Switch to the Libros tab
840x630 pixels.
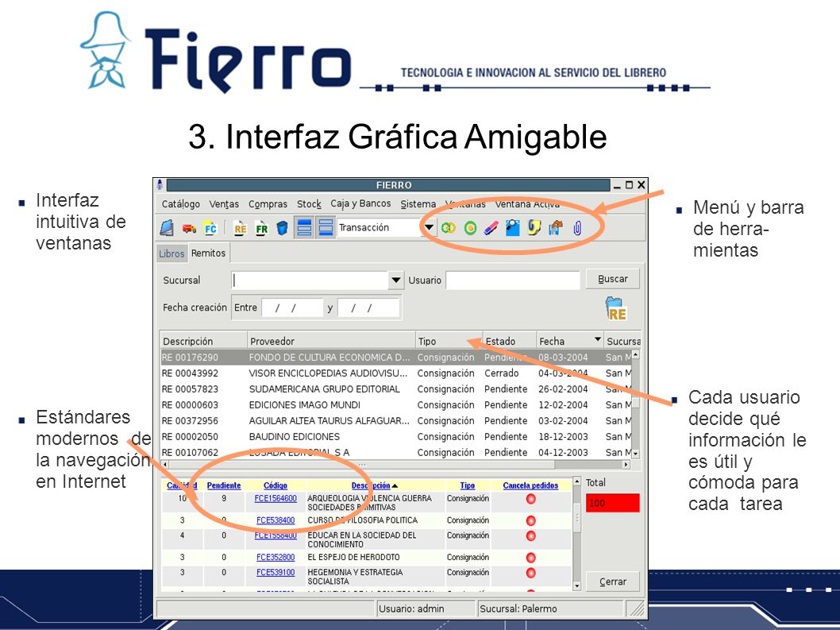pos(171,253)
